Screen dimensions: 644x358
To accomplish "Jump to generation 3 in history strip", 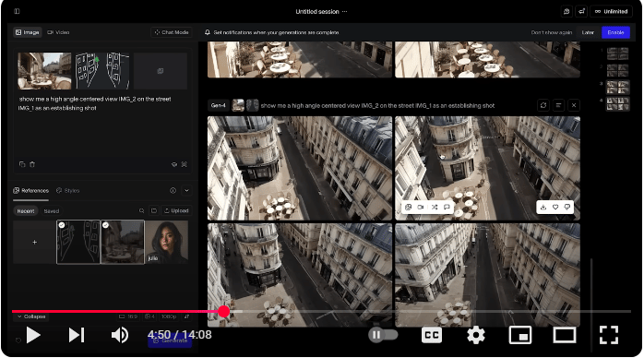I will [618, 87].
